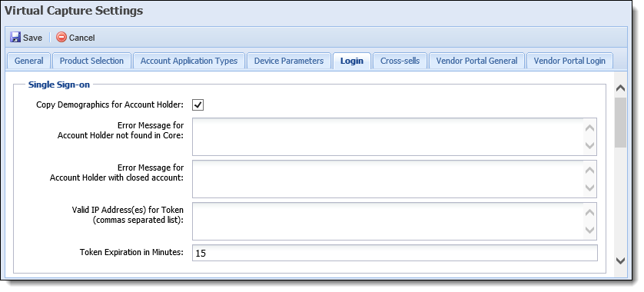Click the main vertical scrollbar thumb
The height and width of the screenshot is (292, 644).
pyautogui.click(x=621, y=122)
